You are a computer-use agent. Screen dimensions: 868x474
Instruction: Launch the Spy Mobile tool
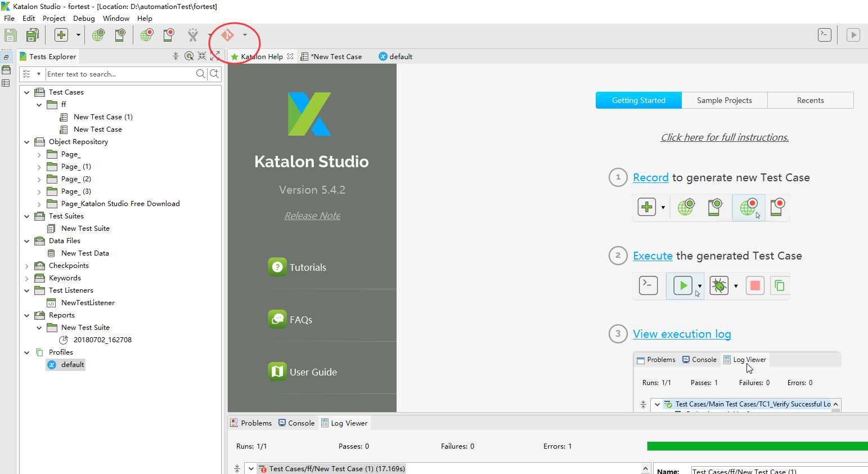[120, 35]
